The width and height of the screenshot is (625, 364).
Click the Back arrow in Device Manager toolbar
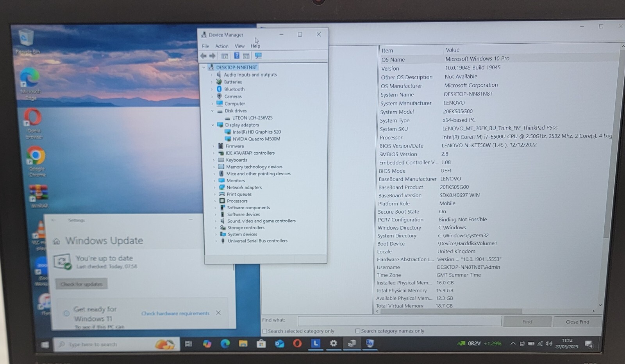pyautogui.click(x=204, y=56)
